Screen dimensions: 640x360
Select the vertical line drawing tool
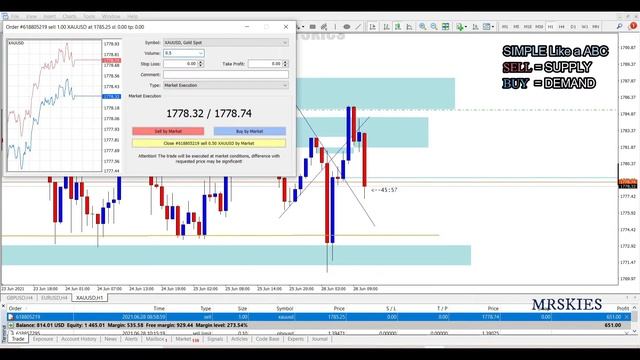coord(336,27)
